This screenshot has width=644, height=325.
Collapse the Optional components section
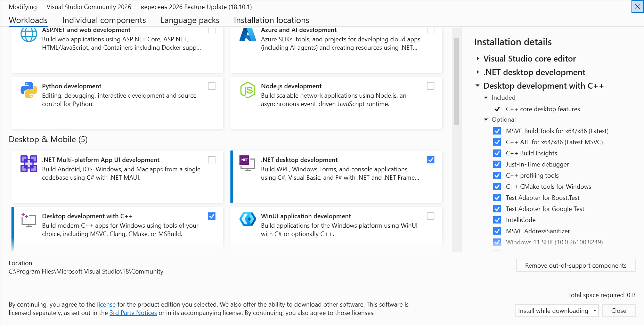[486, 120]
